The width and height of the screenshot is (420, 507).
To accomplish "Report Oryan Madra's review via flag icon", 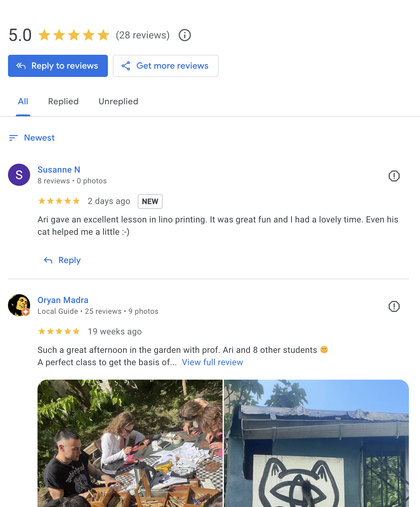I will (394, 306).
